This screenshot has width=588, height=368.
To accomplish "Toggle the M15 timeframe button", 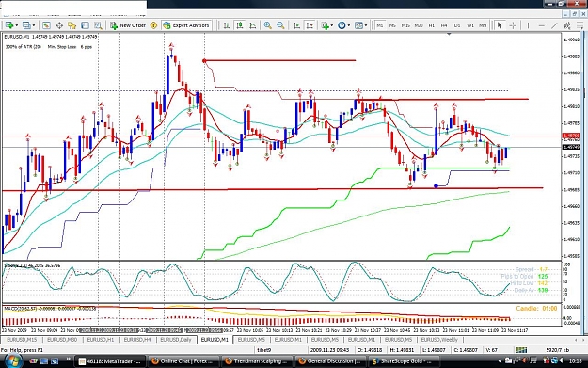I will coord(405,25).
